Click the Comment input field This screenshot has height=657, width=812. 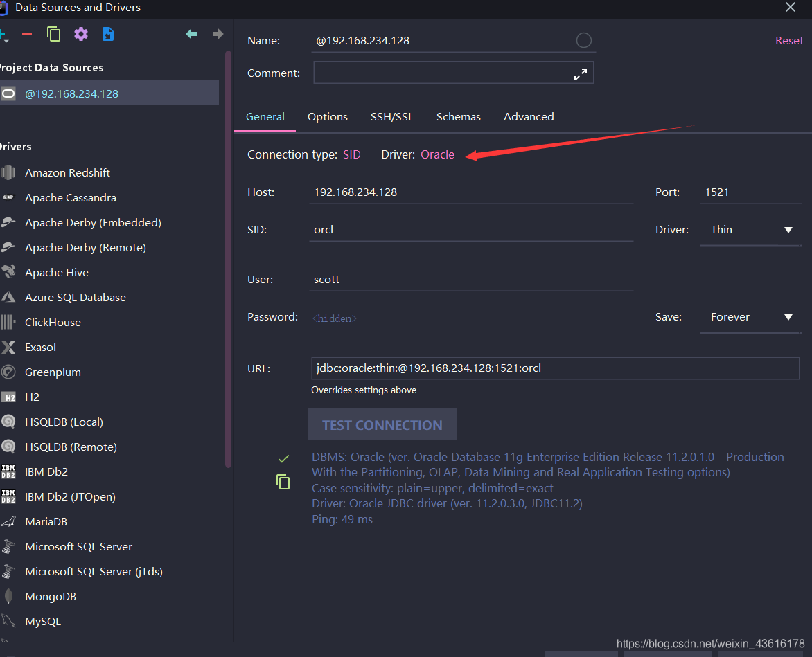coord(453,73)
